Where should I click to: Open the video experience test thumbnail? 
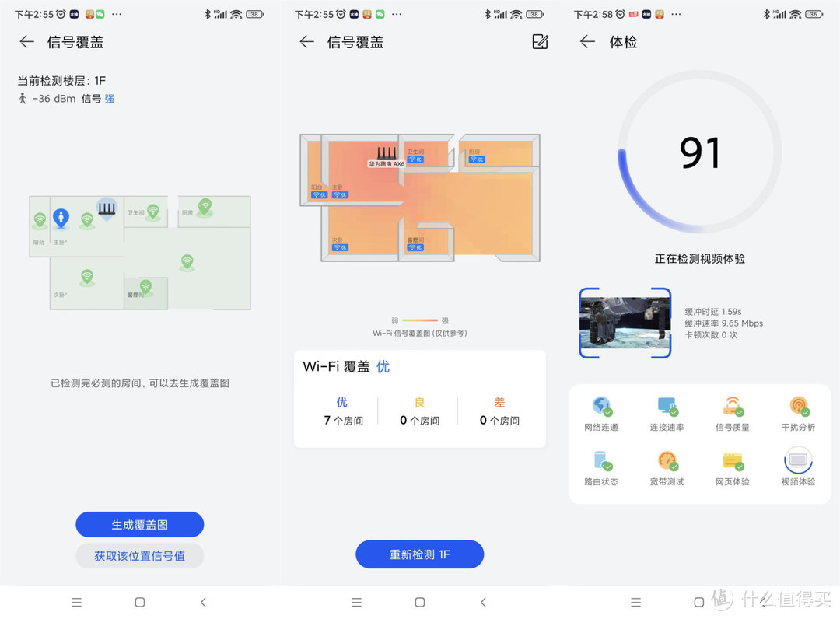pyautogui.click(x=625, y=323)
